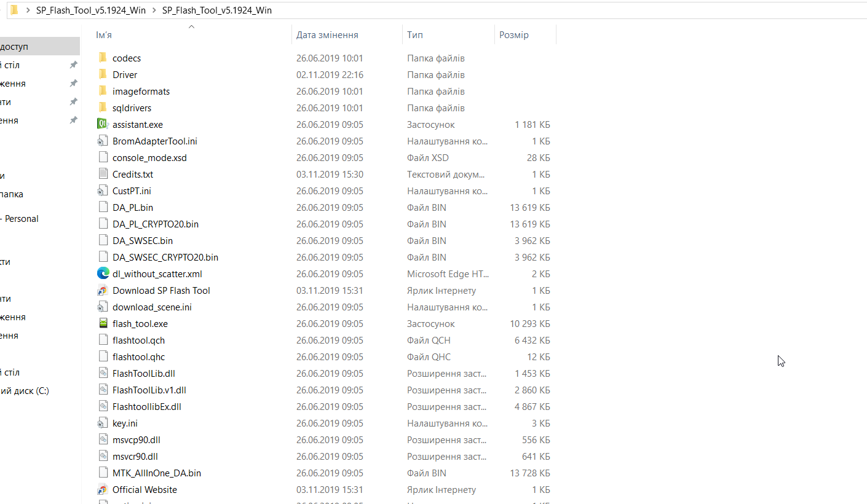Click the folder icon in the address bar
The height and width of the screenshot is (504, 867).
pos(14,10)
